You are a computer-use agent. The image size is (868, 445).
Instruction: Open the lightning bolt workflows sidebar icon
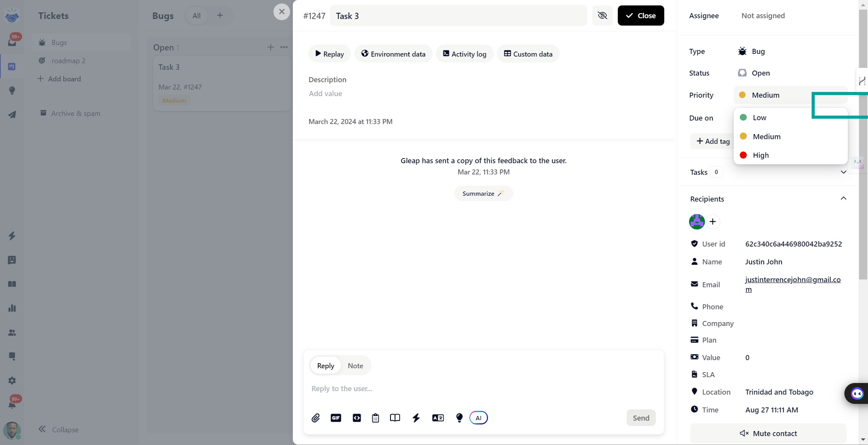point(12,236)
